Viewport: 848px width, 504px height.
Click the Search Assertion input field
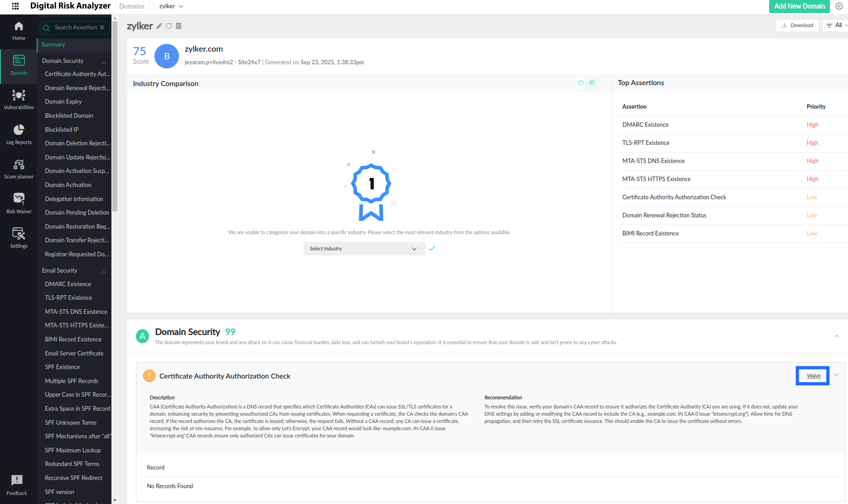coord(76,28)
